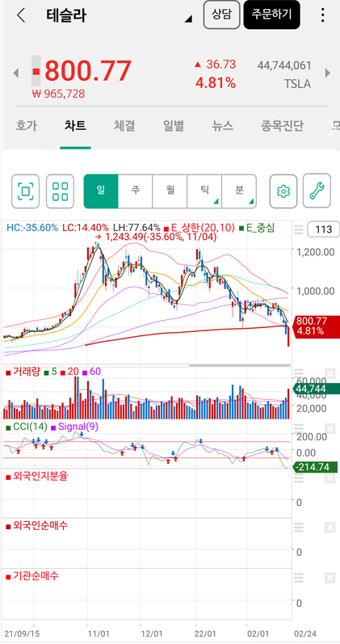Tap the 1,243.49 high price annotation

pos(156,237)
